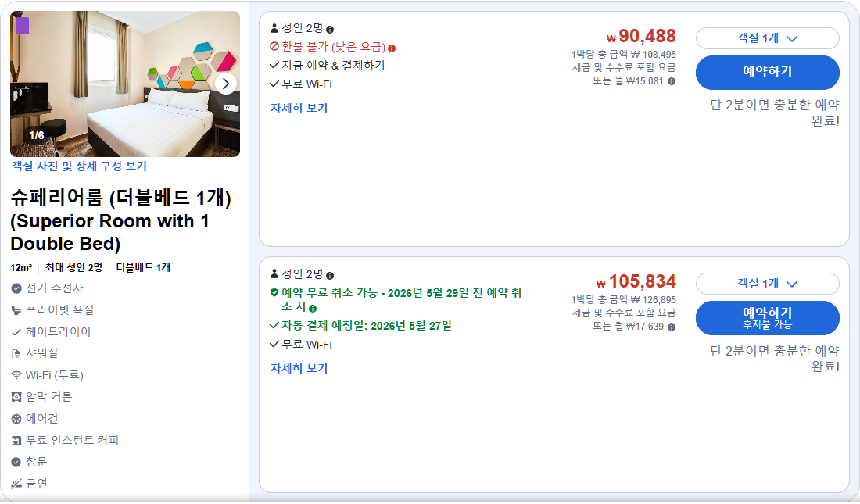Open the bottom 객실 1개 dropdown
This screenshot has width=860, height=504.
(x=768, y=284)
